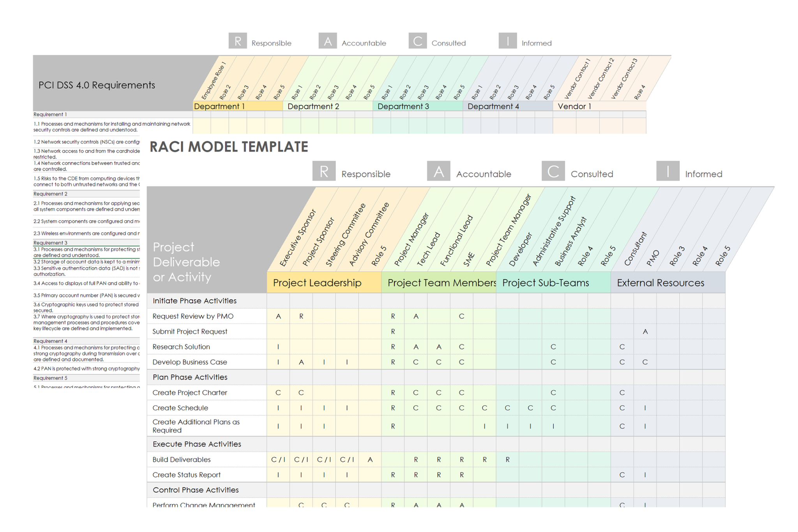Click the Project Team Members group header
The width and height of the screenshot is (798, 532).
pos(439,283)
